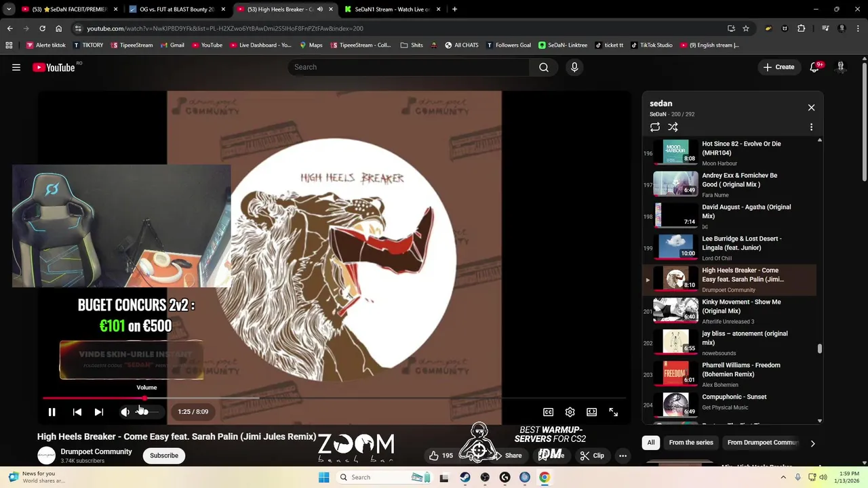Open TikTok Studio bookmark

(651, 45)
